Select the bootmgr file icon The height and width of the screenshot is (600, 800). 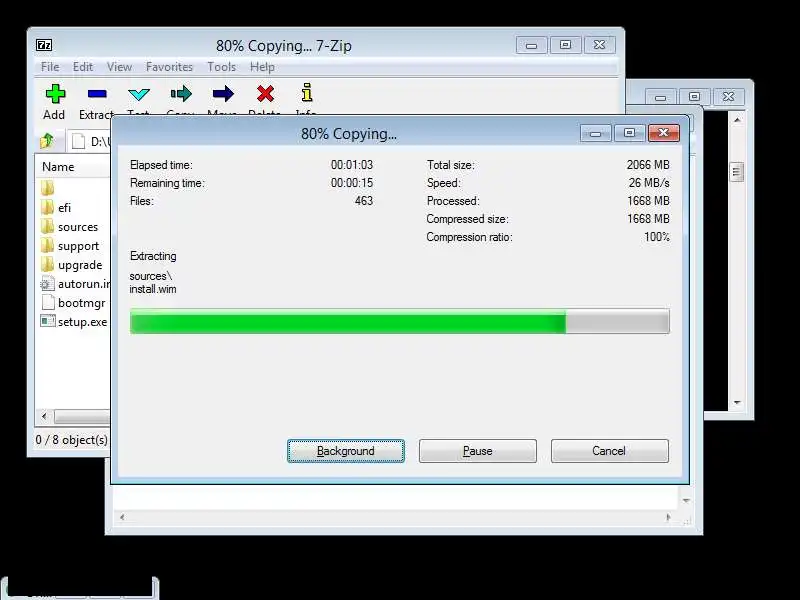pyautogui.click(x=48, y=303)
